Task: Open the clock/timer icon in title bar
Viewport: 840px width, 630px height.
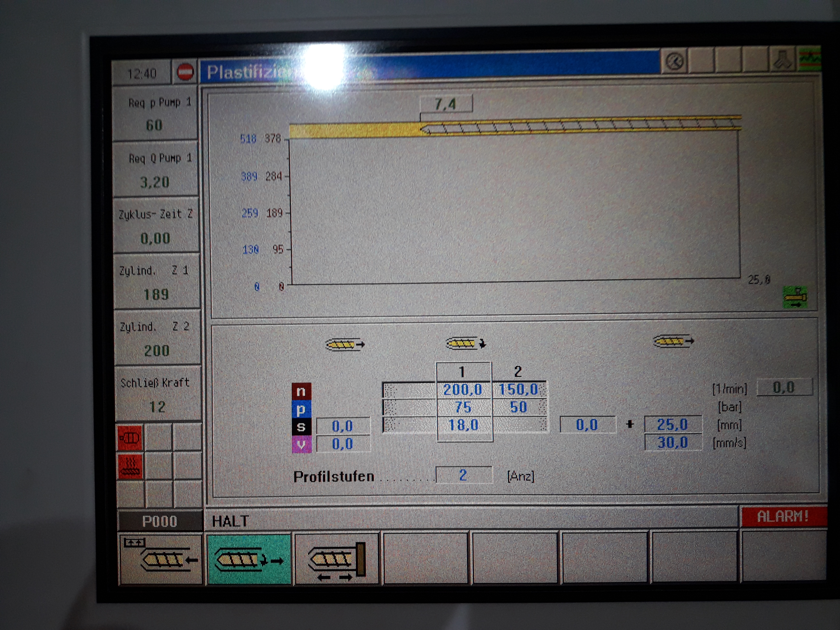Action: pyautogui.click(x=674, y=61)
